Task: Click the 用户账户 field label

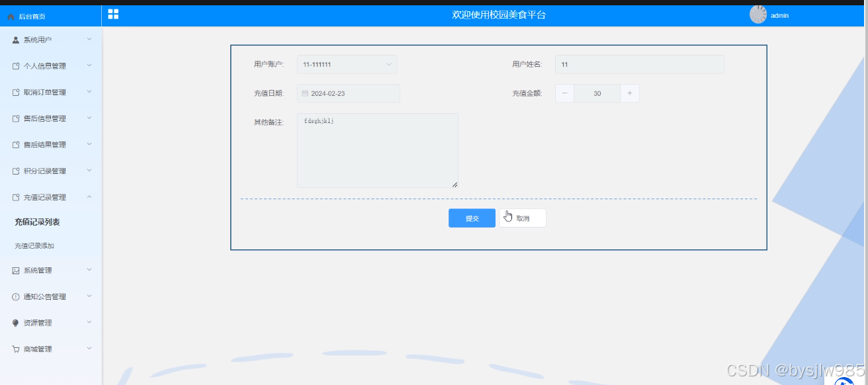Action: click(269, 64)
